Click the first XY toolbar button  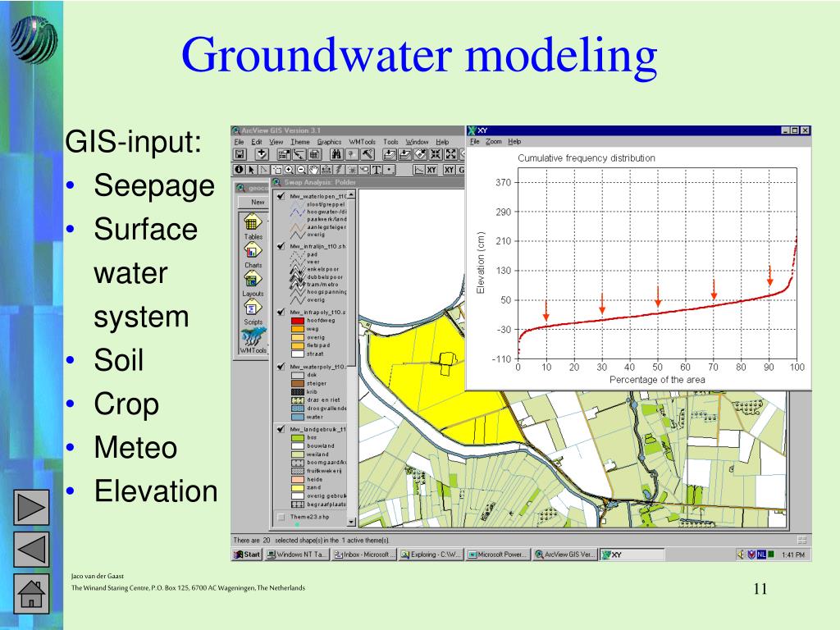click(x=431, y=169)
